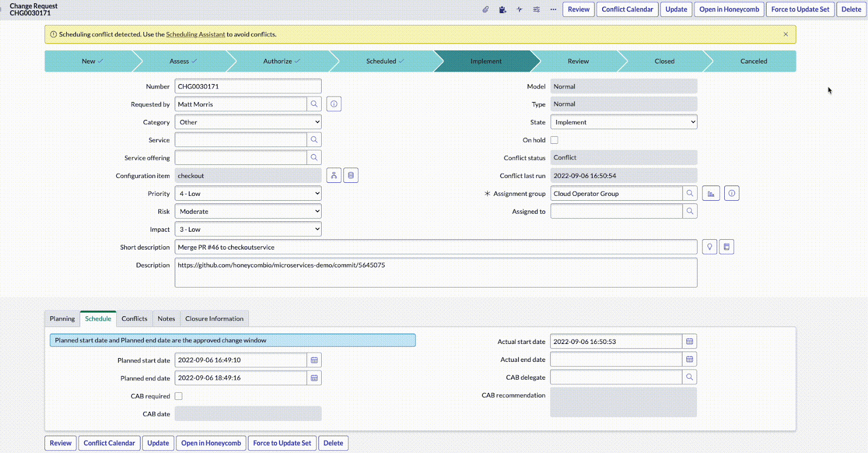
Task: Open the activity stream icon in header
Action: (519, 9)
